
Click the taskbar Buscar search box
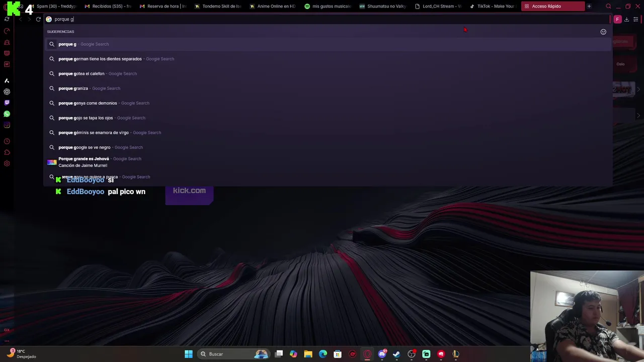tap(234, 354)
